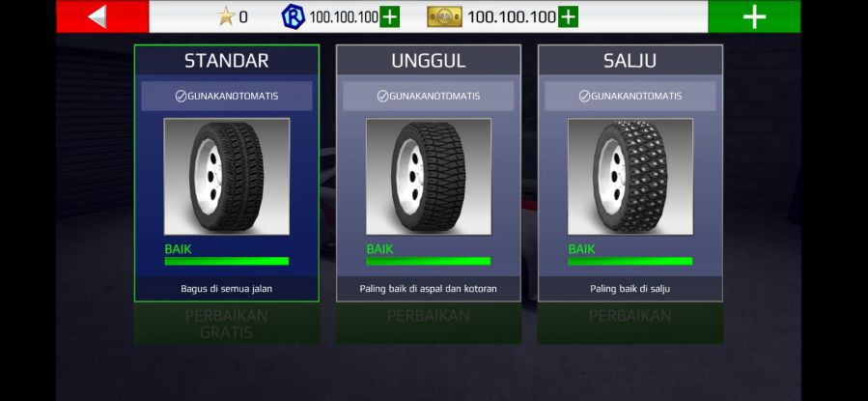Tap the gold cash bill icon
The height and width of the screenshot is (401, 868).
click(444, 16)
